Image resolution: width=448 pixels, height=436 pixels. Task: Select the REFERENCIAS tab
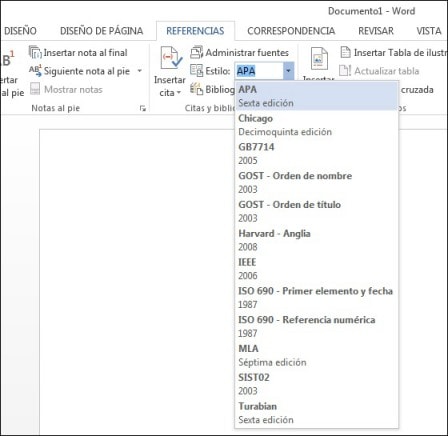[195, 31]
